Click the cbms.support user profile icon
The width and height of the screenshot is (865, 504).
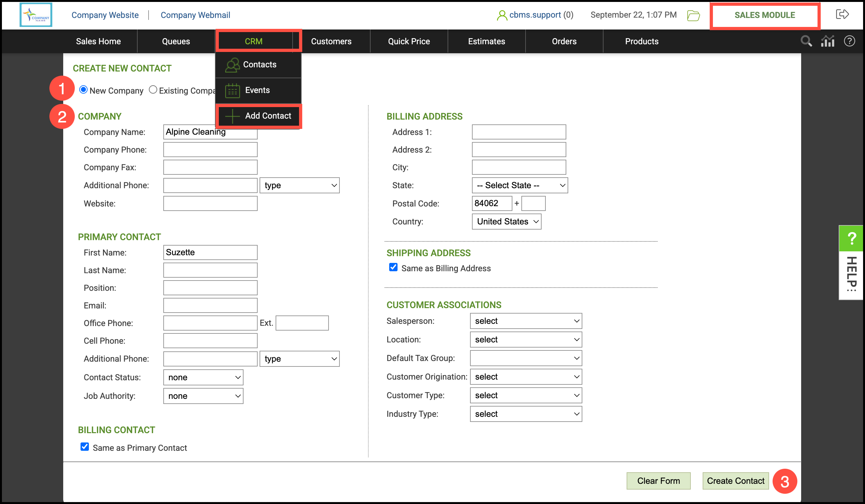(x=502, y=15)
